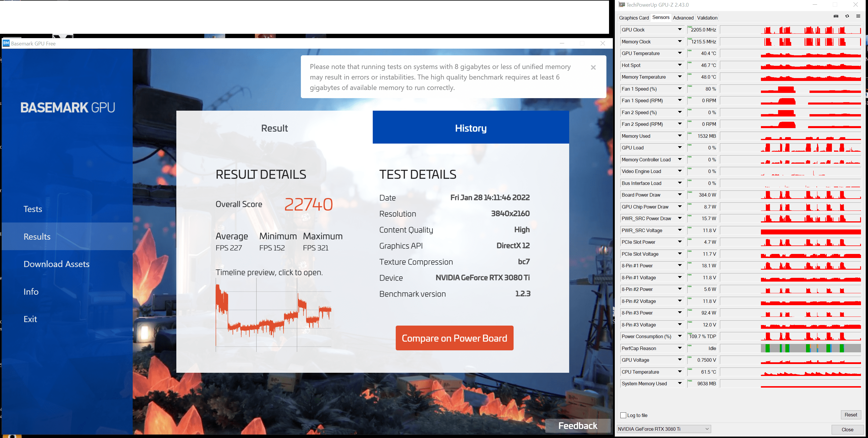Viewport: 868px width, 438px height.
Task: Click the GPU-Z refresh icon
Action: 847,16
